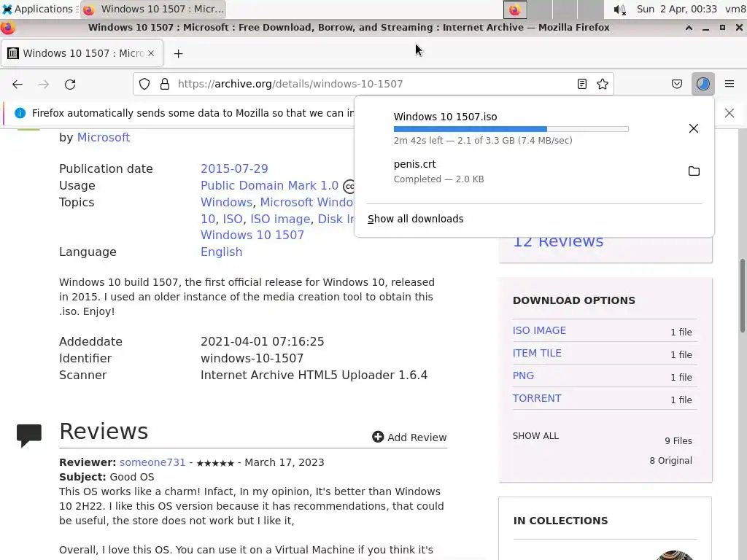Expand ISO IMAGE download option
Image resolution: width=747 pixels, height=560 pixels.
point(539,330)
